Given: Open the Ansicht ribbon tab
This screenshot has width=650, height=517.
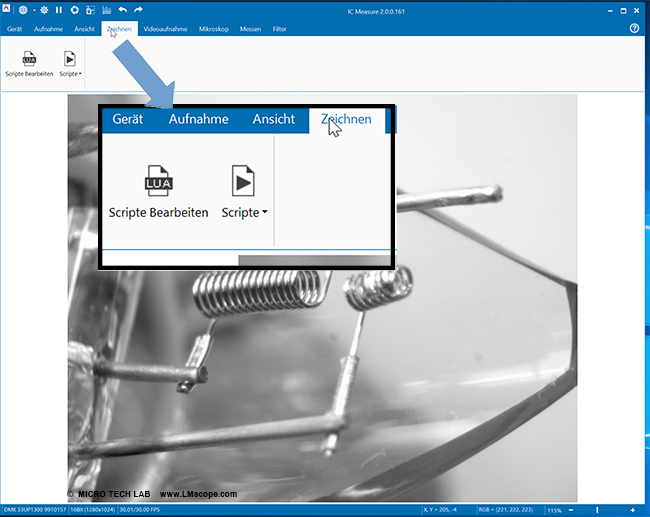Looking at the screenshot, I should tap(84, 29).
